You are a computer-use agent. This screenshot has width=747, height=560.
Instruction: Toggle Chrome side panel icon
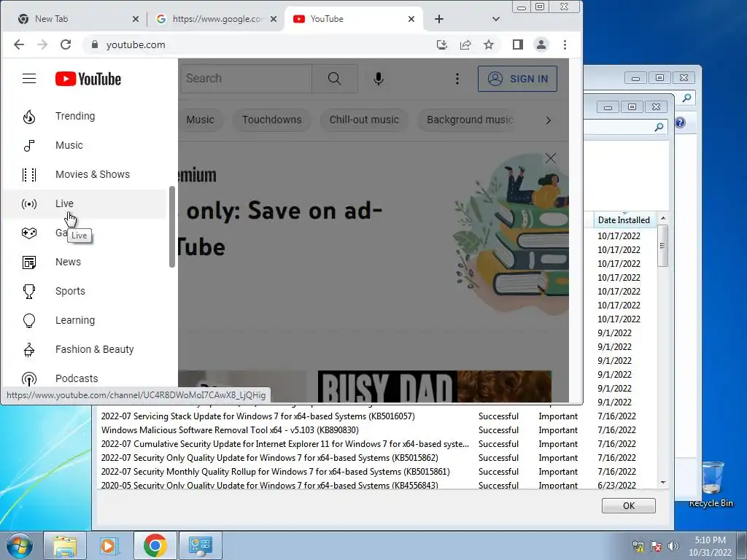(x=518, y=44)
